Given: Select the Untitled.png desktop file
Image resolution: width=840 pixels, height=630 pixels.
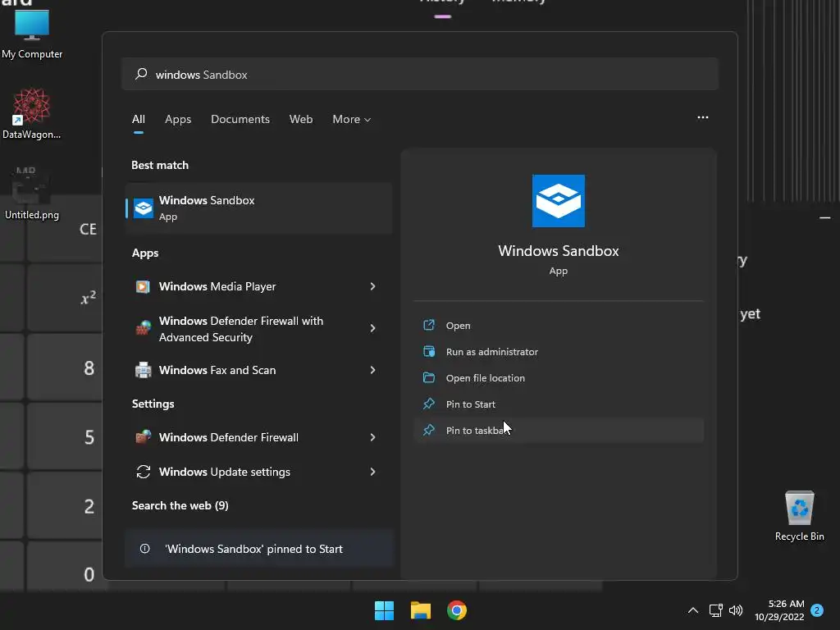Looking at the screenshot, I should [x=32, y=193].
